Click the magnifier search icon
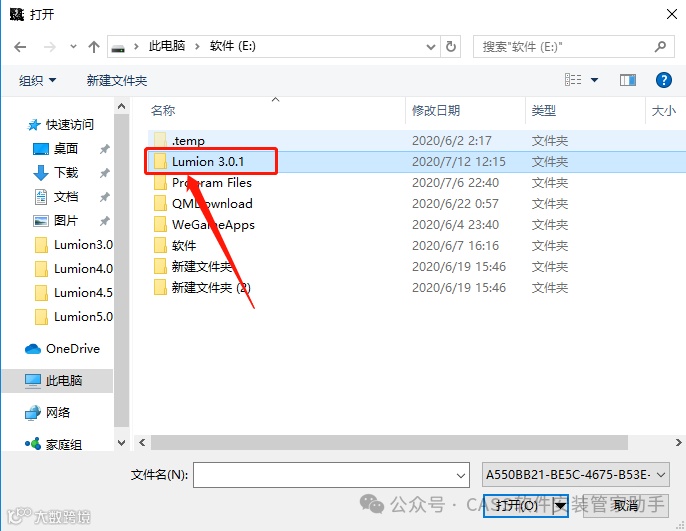The image size is (686, 531). point(660,46)
